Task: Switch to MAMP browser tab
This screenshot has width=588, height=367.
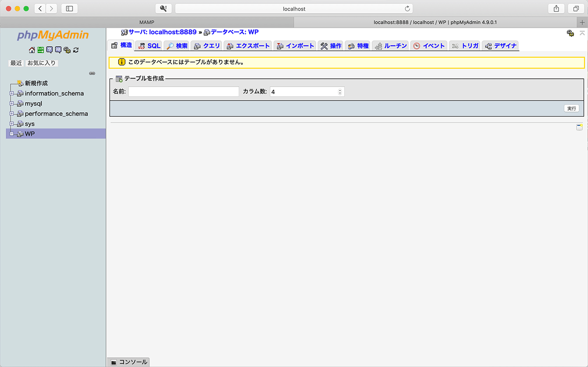Action: pyautogui.click(x=147, y=22)
